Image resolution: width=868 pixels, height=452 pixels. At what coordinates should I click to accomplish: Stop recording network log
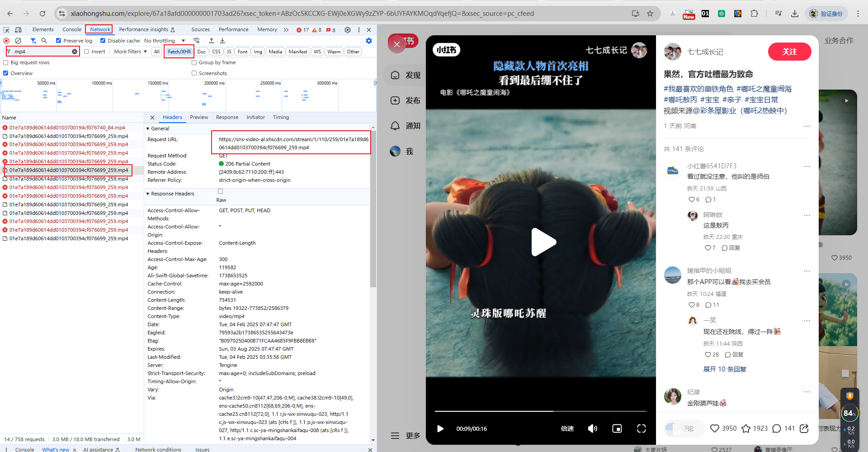(x=6, y=41)
